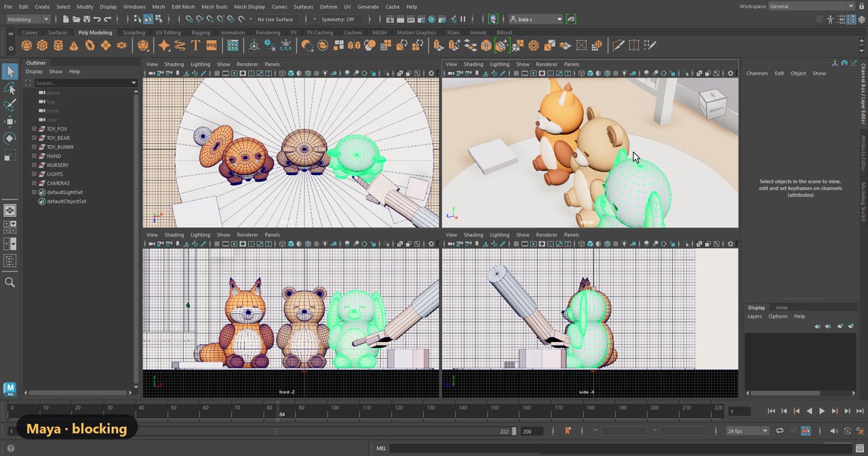Expand the TOY_BEAR group in Outliner
This screenshot has height=456, width=868.
34,138
